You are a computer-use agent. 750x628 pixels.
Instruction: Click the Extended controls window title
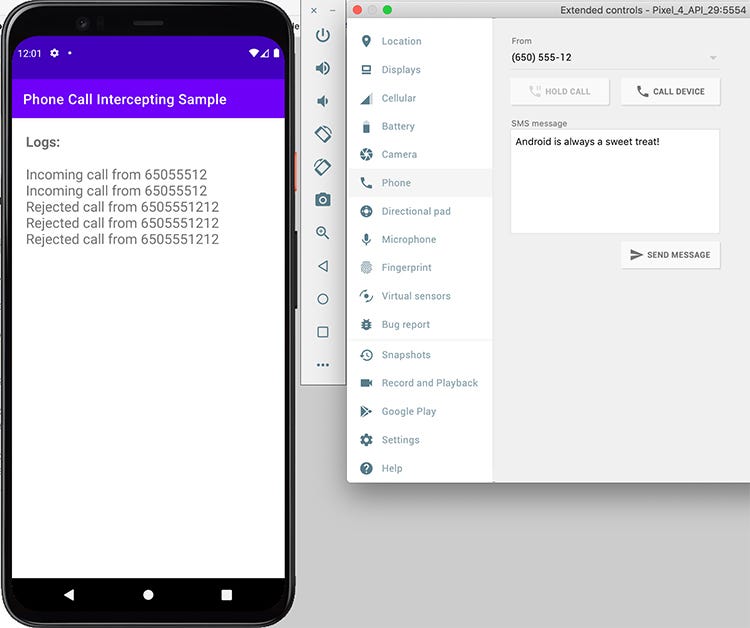[x=653, y=10]
